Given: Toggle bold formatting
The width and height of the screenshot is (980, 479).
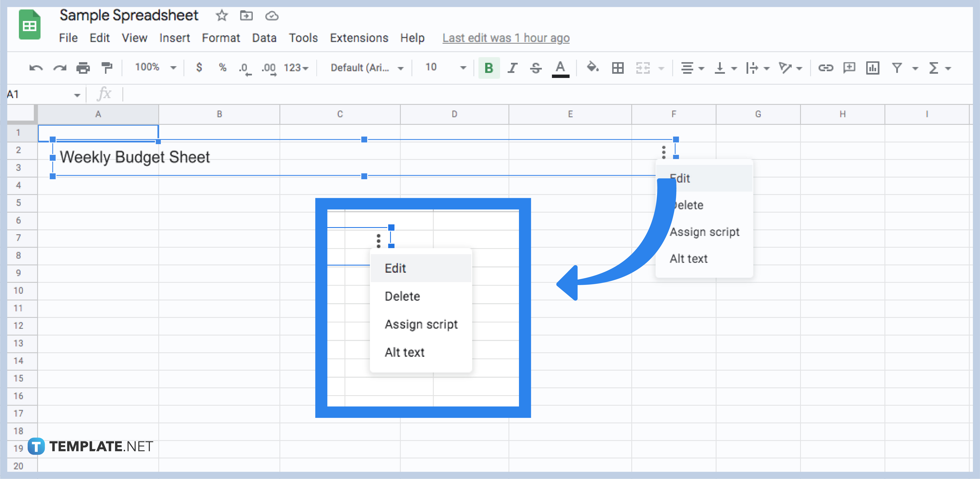Looking at the screenshot, I should [489, 68].
